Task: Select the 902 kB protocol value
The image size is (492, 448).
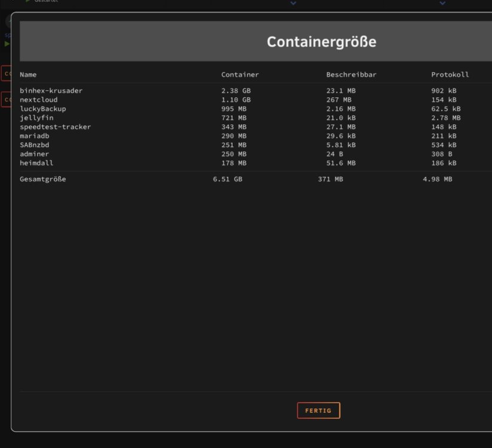Action: click(444, 91)
